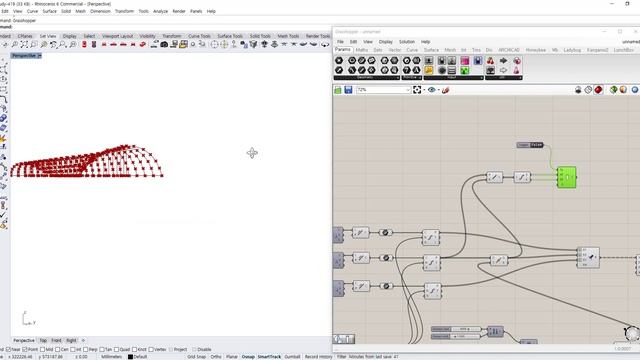
Task: Click the wireframe preview clock-like icon
Action: click(588, 90)
